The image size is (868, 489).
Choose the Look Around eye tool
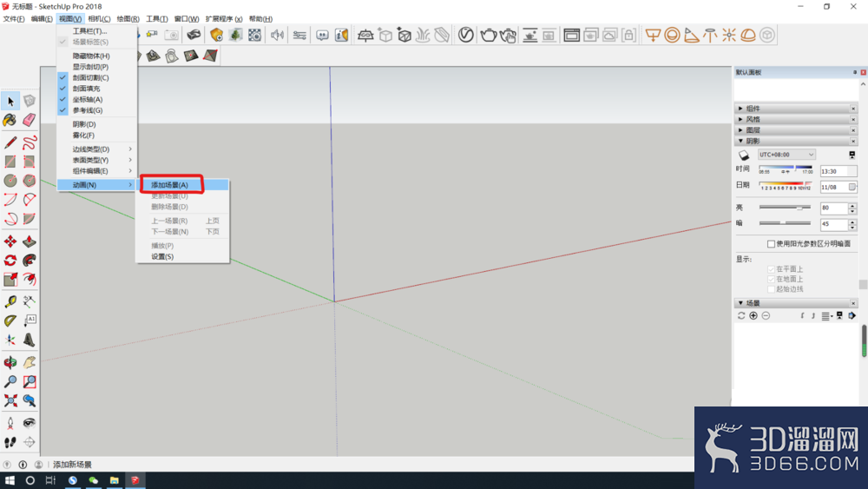30,423
